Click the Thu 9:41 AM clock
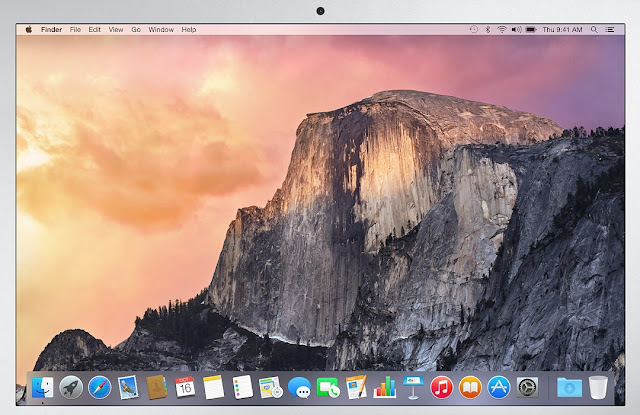The width and height of the screenshot is (640, 415). click(x=562, y=29)
